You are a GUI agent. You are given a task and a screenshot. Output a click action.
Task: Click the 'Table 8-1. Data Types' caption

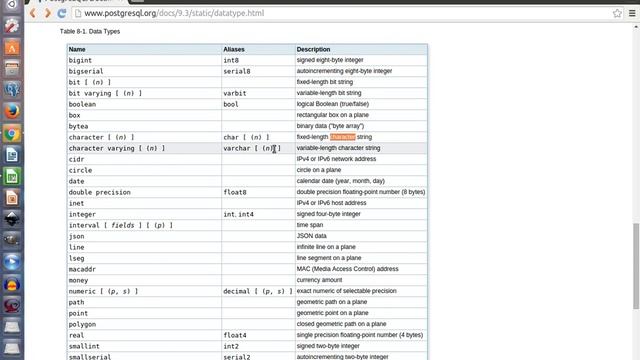(90, 31)
